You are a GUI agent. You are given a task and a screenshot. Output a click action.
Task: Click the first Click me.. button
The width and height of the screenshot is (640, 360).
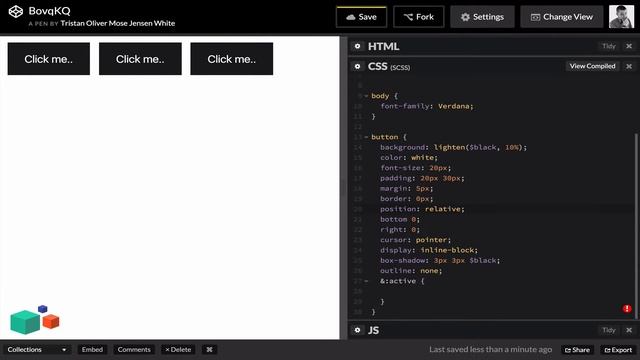(49, 59)
